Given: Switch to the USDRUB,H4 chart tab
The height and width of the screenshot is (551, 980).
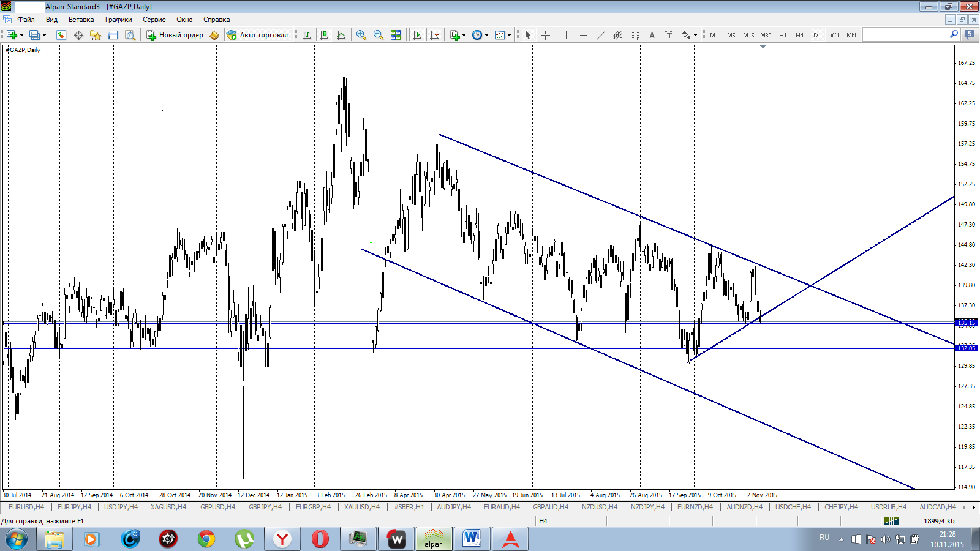Looking at the screenshot, I should (889, 507).
